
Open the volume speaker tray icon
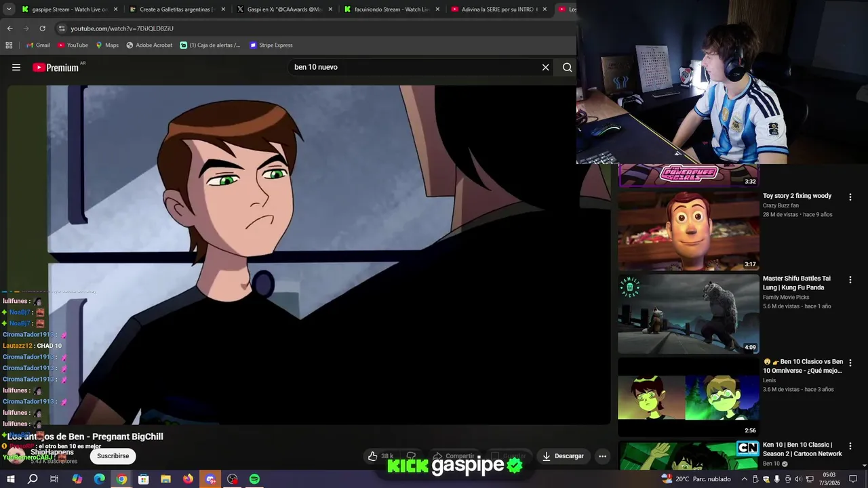(x=799, y=479)
